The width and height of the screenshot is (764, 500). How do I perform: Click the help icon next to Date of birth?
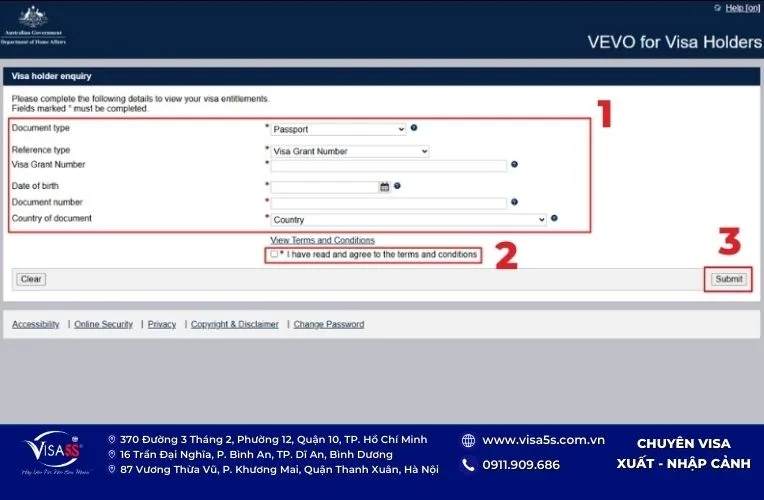(x=397, y=186)
